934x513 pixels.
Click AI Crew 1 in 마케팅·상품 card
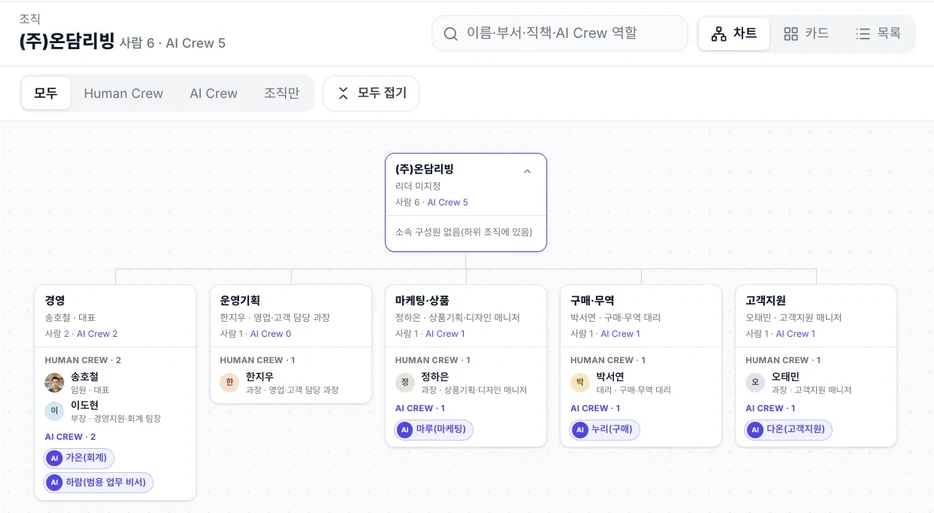click(x=445, y=334)
